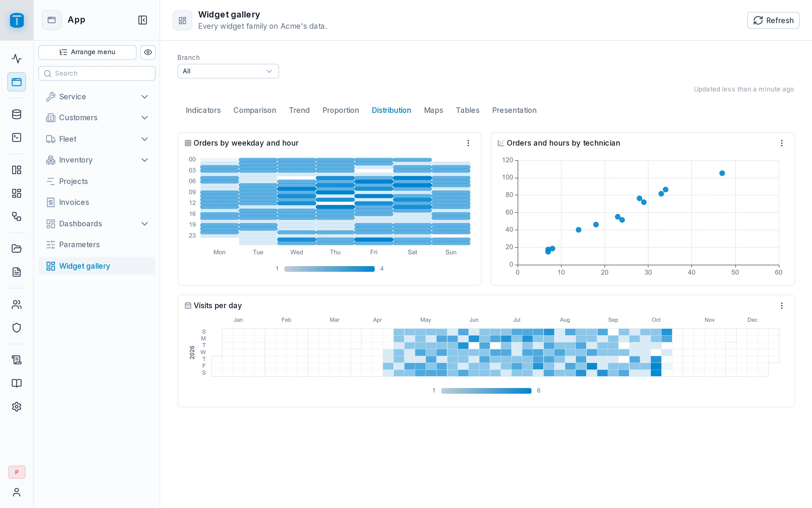The height and width of the screenshot is (508, 812).
Task: Switch to the Comparison tab
Action: (x=255, y=110)
